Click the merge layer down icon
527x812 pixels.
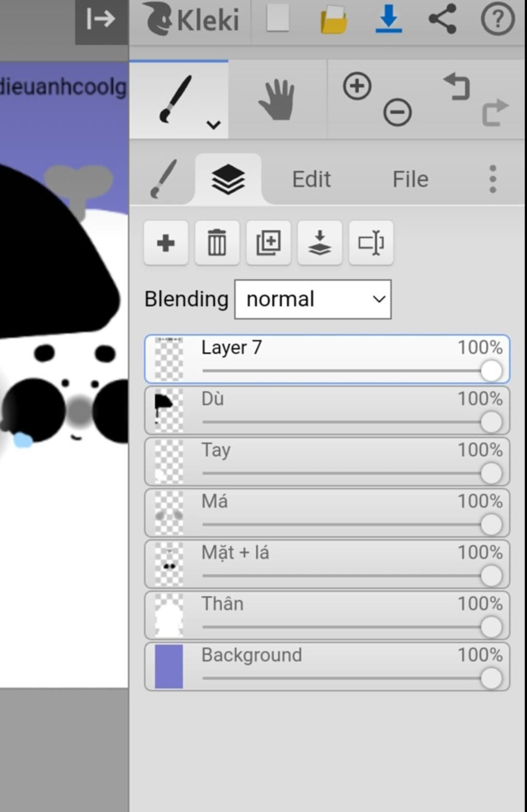[320, 243]
